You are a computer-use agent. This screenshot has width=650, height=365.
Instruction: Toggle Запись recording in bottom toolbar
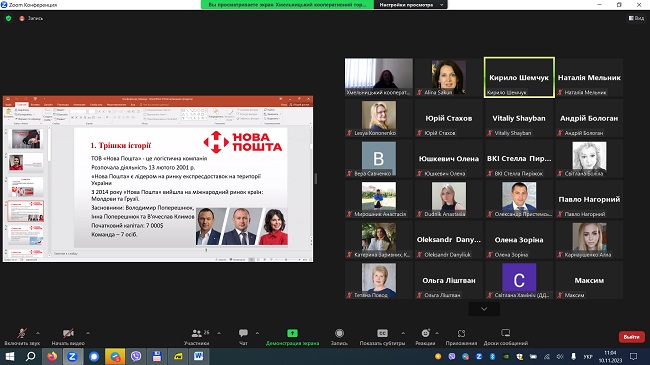[x=339, y=336]
